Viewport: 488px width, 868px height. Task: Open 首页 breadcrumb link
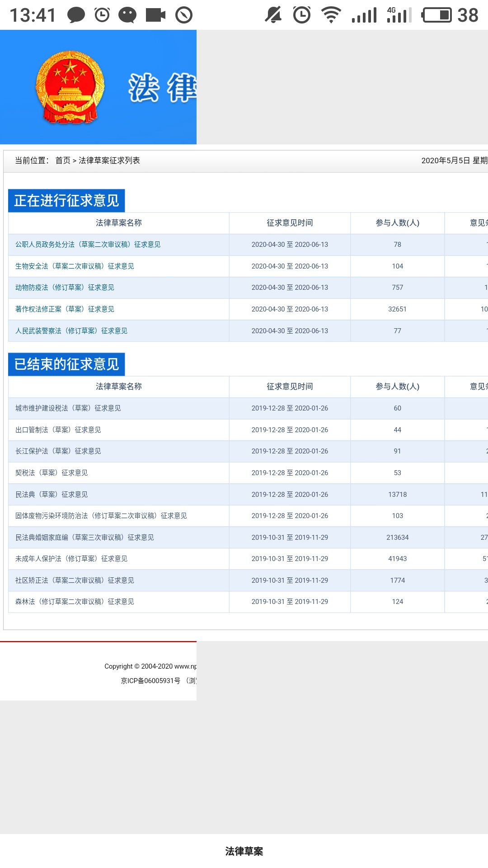pos(63,160)
